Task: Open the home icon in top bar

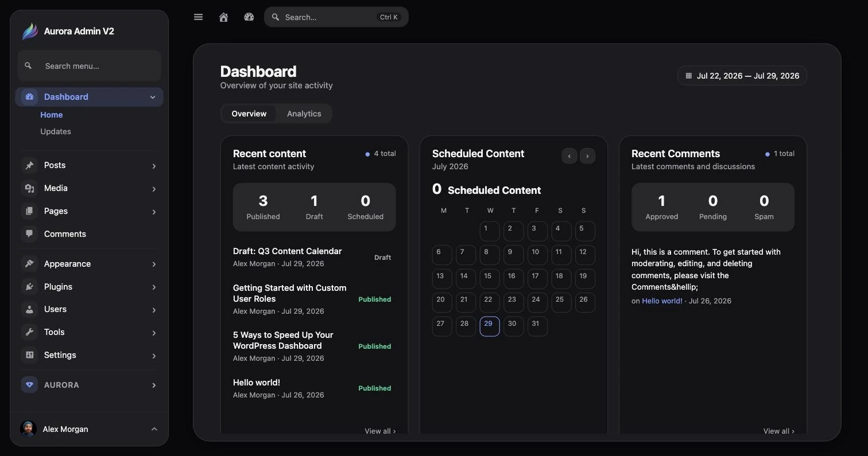Action: pyautogui.click(x=224, y=17)
